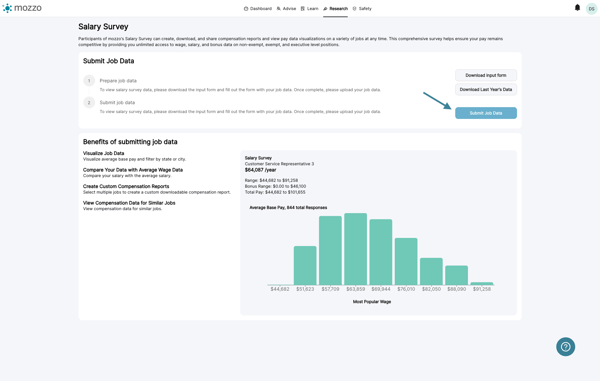This screenshot has height=381, width=600.
Task: Click the chart bar above $76,010
Action: 406,262
